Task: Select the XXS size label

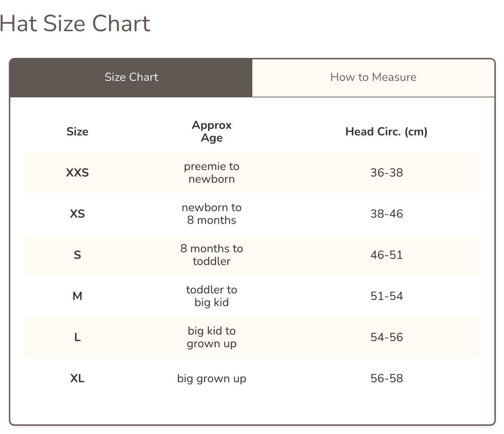Action: 77,173
